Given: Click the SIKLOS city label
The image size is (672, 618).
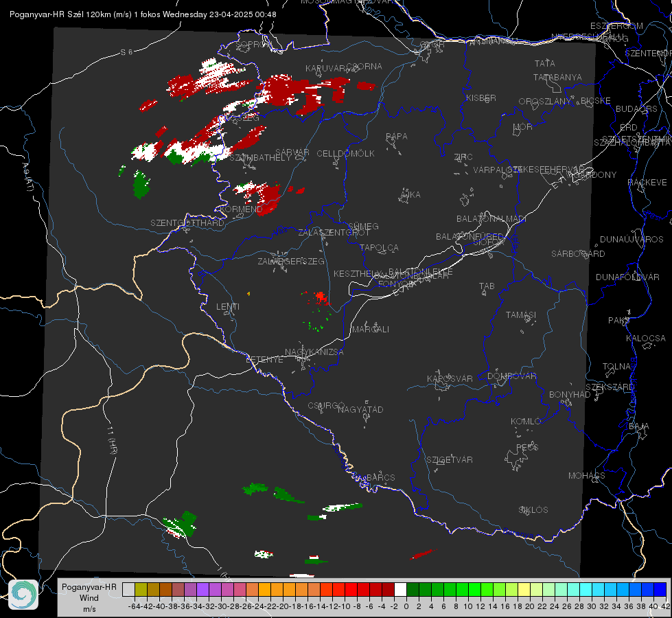Looking at the screenshot, I should tap(533, 510).
